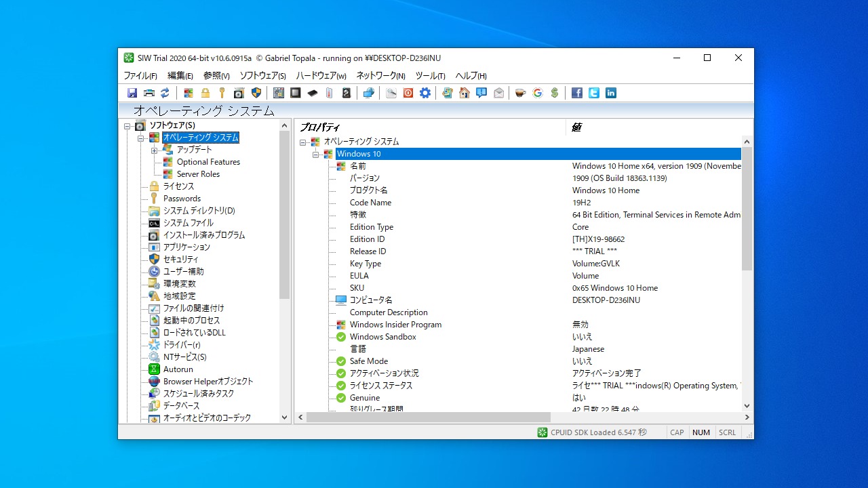Select インストール済みプログラム in the tree

click(x=204, y=235)
